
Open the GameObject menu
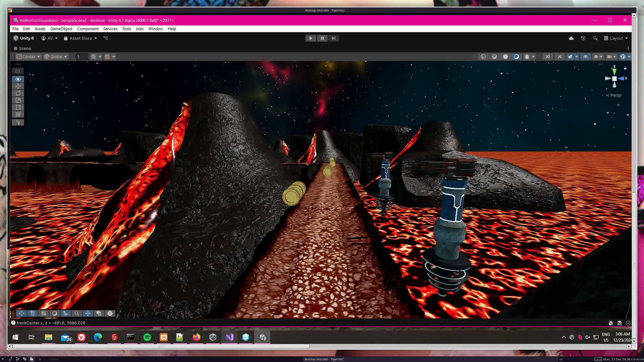tap(61, 29)
